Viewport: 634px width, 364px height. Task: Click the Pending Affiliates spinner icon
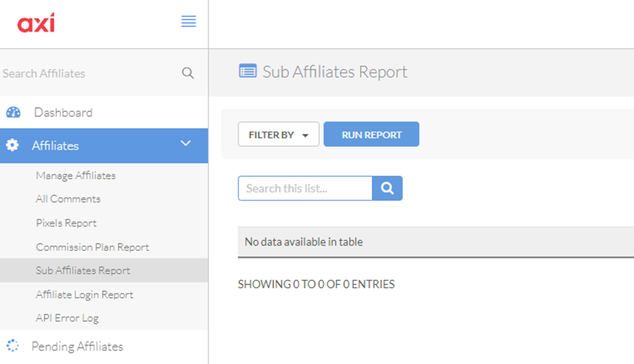click(x=13, y=346)
